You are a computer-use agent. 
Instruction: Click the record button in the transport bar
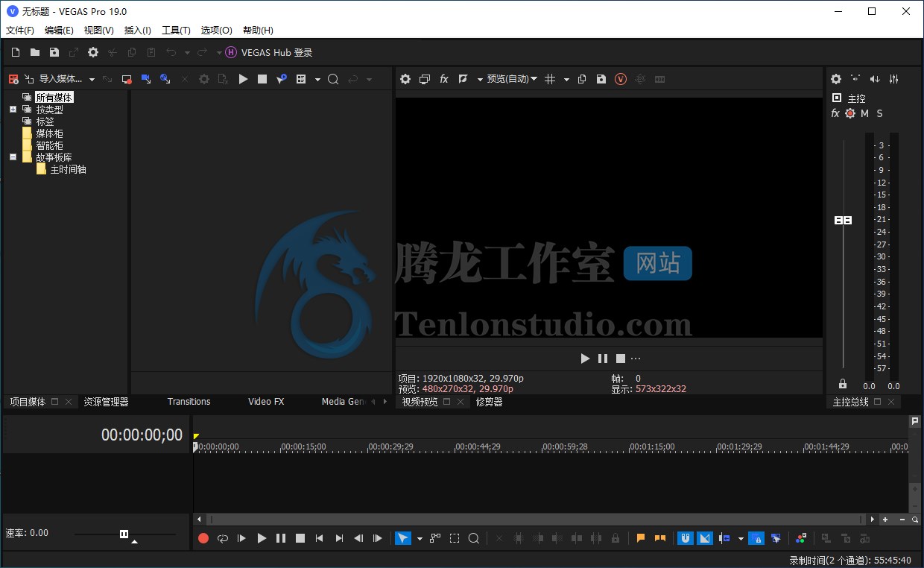coord(203,538)
